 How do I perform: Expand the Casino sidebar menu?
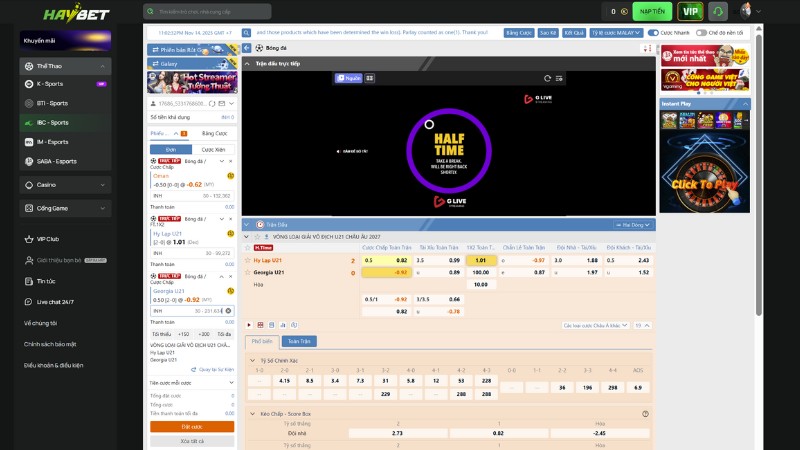pyautogui.click(x=65, y=185)
